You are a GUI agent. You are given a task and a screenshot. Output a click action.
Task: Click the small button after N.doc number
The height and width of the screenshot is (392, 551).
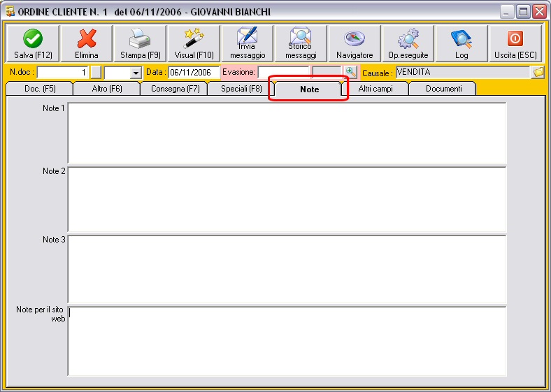(x=96, y=73)
